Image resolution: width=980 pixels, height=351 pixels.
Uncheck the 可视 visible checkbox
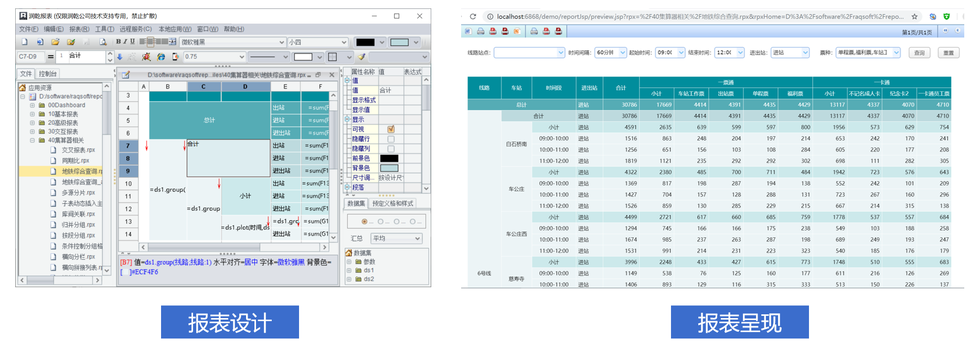391,129
